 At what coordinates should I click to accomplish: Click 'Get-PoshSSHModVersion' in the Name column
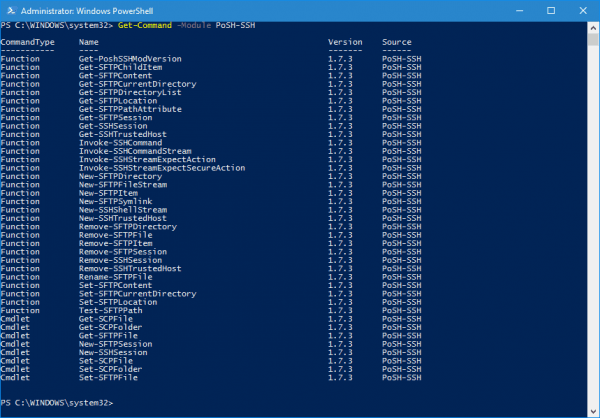[130, 59]
